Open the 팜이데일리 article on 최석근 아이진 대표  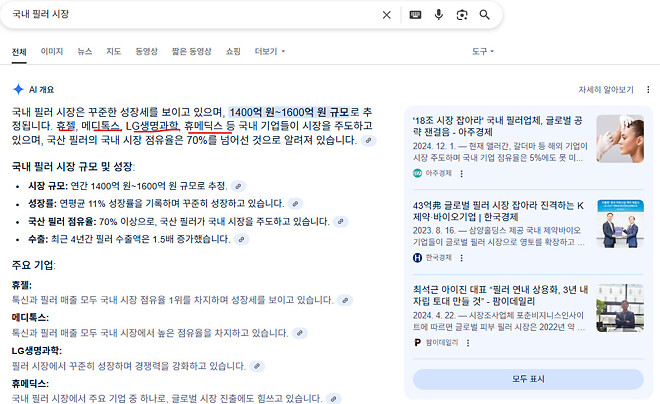click(500, 295)
